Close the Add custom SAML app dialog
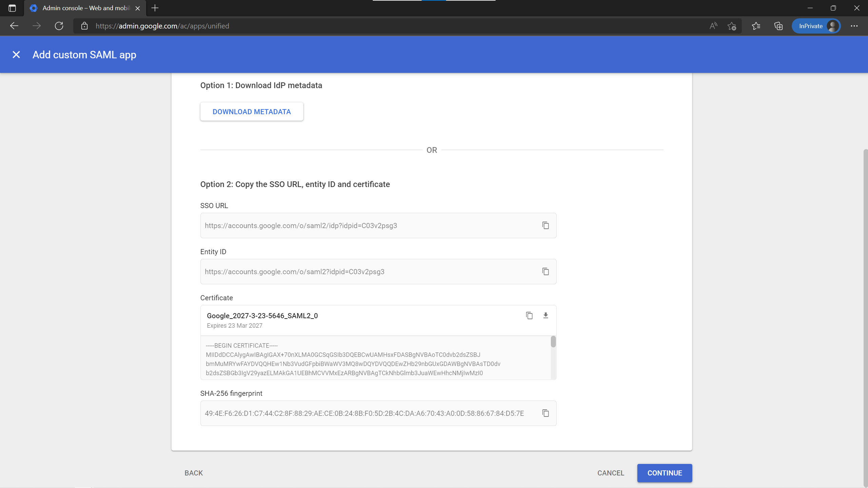868x488 pixels. tap(16, 55)
